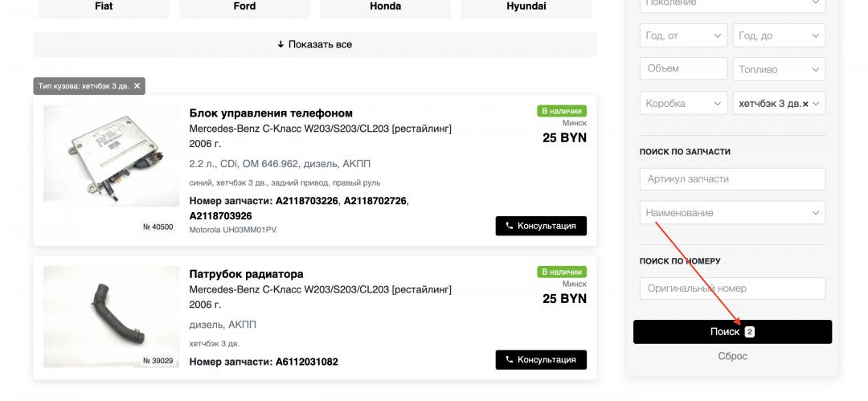
Task: Click the results count badge on Поиск
Action: [x=750, y=332]
